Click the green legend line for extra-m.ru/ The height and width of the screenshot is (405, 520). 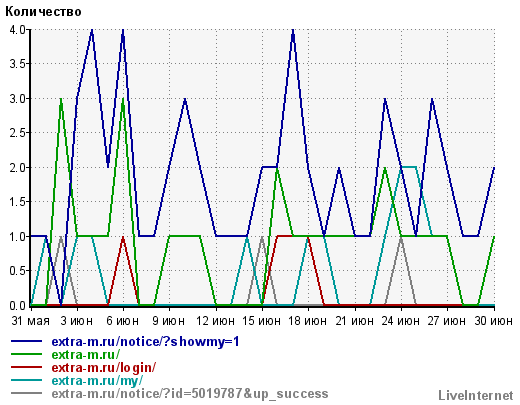coord(26,354)
